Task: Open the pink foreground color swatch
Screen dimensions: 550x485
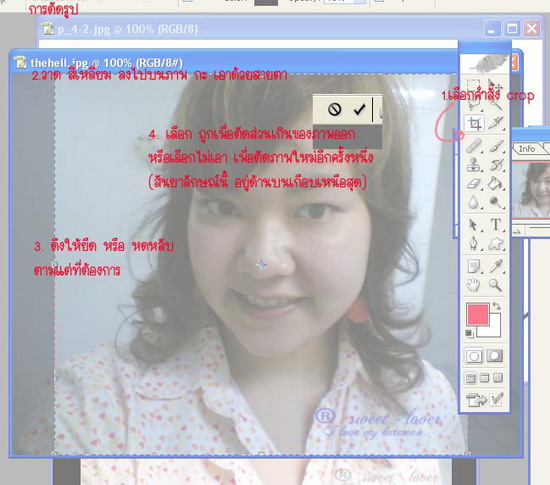Action: coord(477,314)
